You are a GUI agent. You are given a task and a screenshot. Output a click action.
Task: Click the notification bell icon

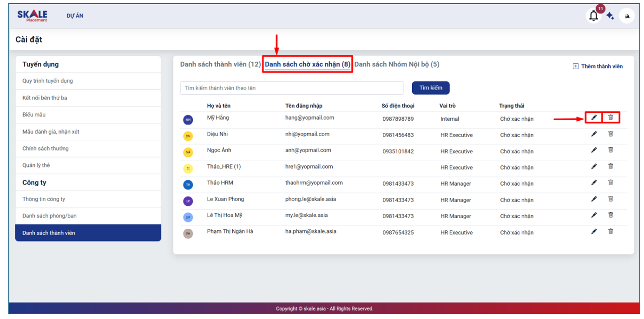tap(593, 16)
